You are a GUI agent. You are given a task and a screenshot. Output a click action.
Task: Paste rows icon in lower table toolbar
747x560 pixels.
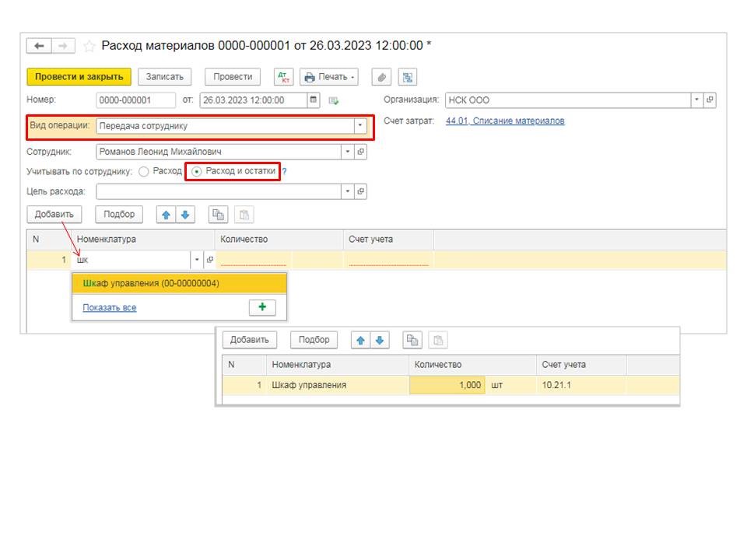tap(438, 341)
